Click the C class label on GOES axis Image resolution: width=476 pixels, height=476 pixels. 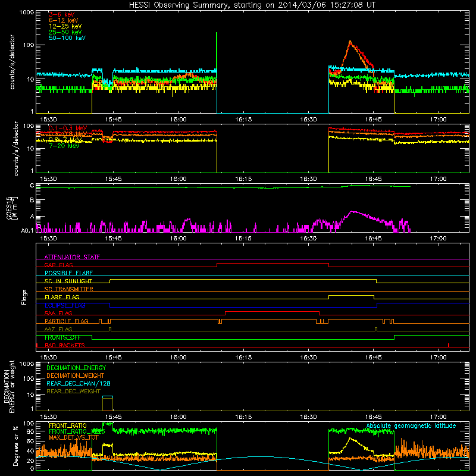coord(32,186)
